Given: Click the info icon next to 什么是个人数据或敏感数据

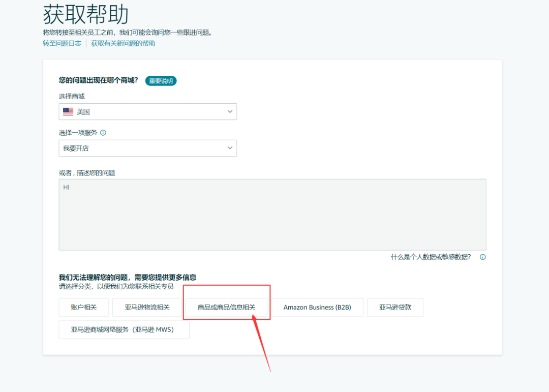Looking at the screenshot, I should coord(482,257).
